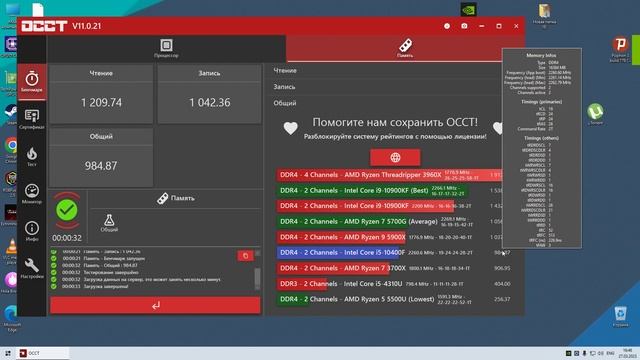640x360 pixels.
Task: Open the Certificate section in sidebar
Action: pos(32,119)
